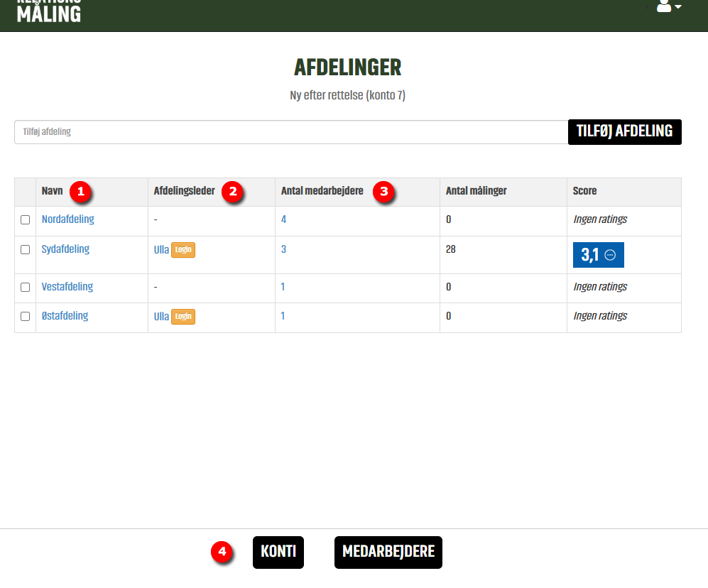The height and width of the screenshot is (588, 708).
Task: Open Ulla's profile in Sydafdeling row
Action: pyautogui.click(x=161, y=250)
